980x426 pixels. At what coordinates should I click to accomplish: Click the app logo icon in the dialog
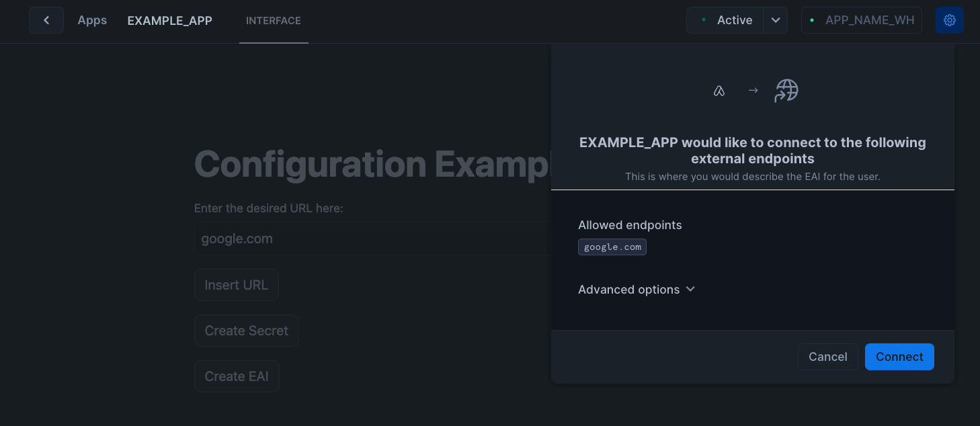(x=719, y=90)
